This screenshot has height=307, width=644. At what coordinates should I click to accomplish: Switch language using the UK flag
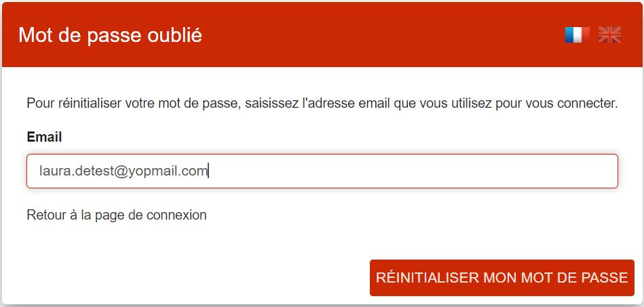pyautogui.click(x=609, y=35)
